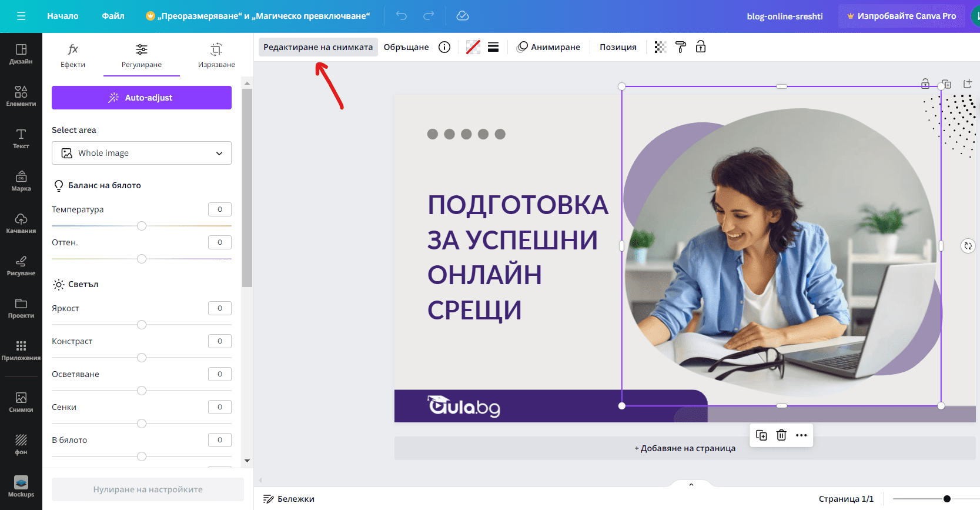Open image info circle icon
980x510 pixels.
point(444,47)
